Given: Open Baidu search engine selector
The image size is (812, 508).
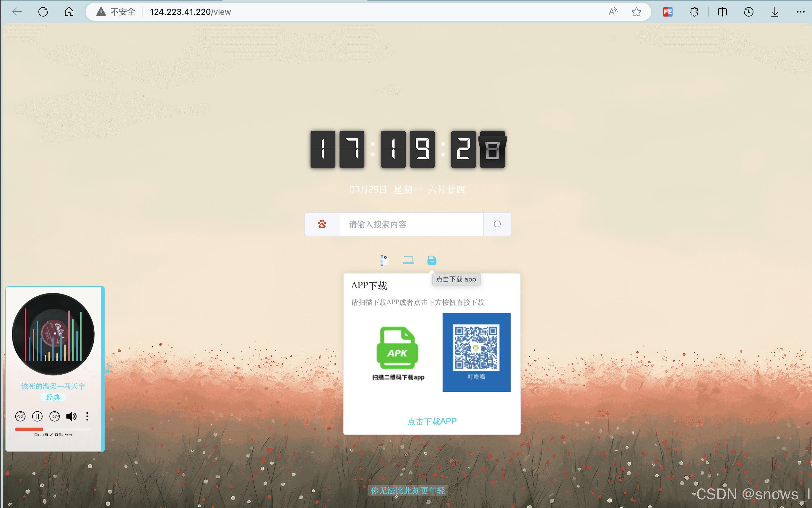Looking at the screenshot, I should point(322,224).
